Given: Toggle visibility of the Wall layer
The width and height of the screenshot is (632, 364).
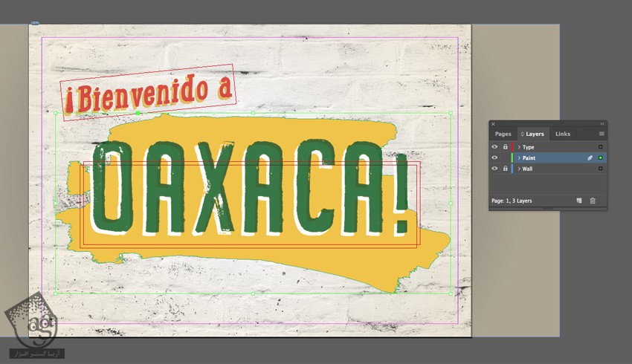Looking at the screenshot, I should (494, 169).
